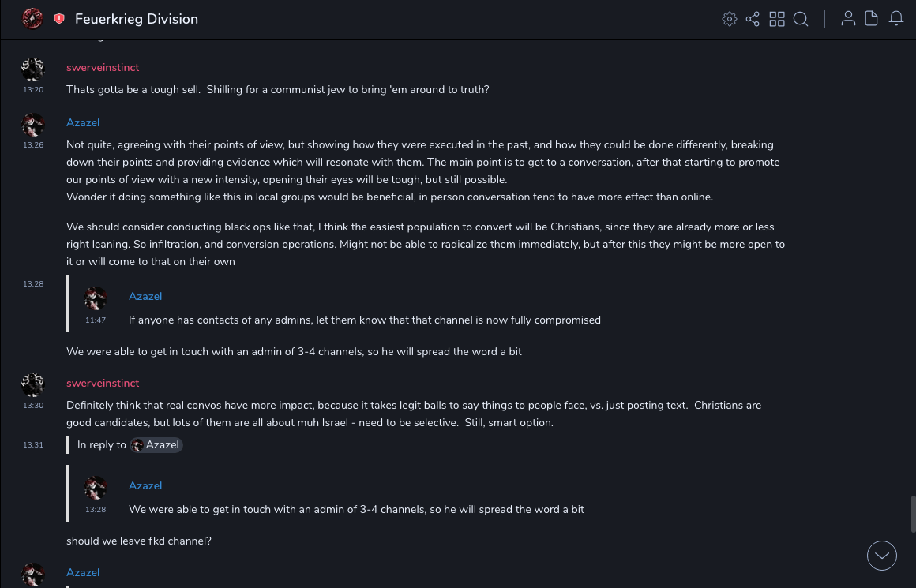
Task: Click the search magnifier icon
Action: (801, 19)
